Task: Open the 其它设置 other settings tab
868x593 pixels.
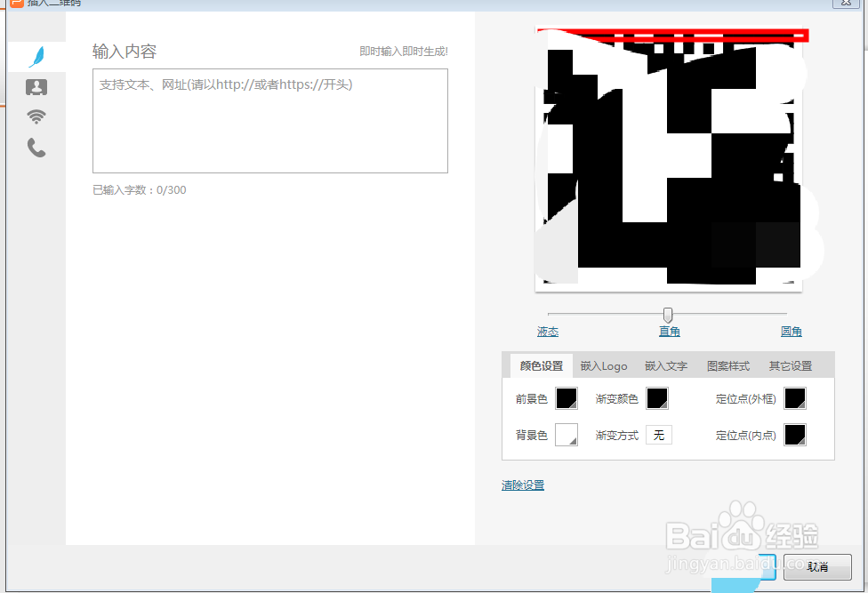Action: [790, 365]
